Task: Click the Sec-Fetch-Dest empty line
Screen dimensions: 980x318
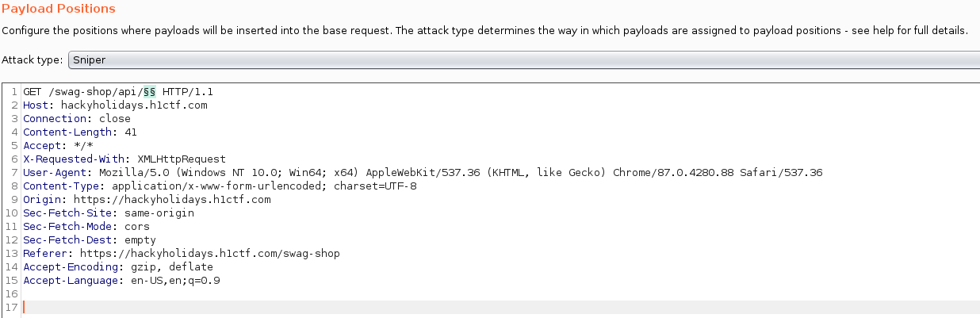Action: 90,239
